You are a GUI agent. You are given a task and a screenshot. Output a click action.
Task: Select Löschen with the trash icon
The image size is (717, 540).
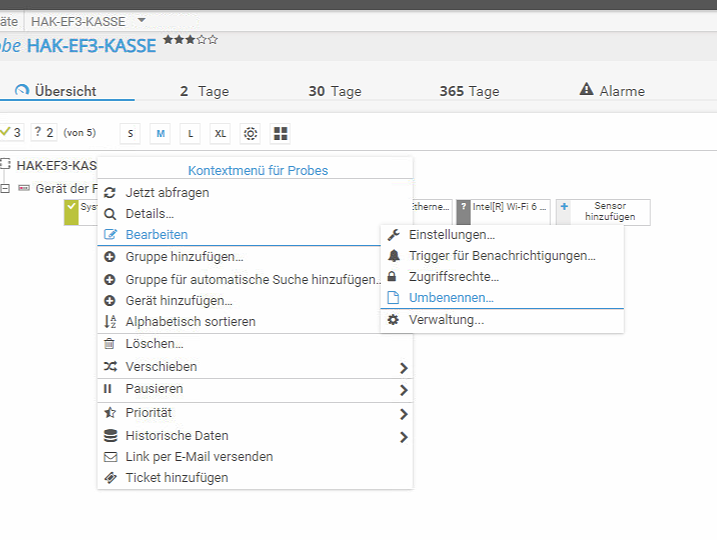click(x=154, y=343)
